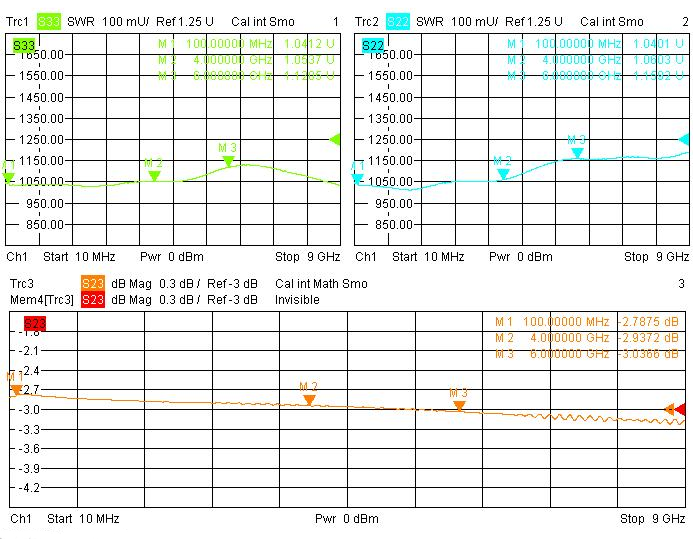Click green reference level triangle in diagram 1
This screenshot has width=693, height=539.
point(336,139)
